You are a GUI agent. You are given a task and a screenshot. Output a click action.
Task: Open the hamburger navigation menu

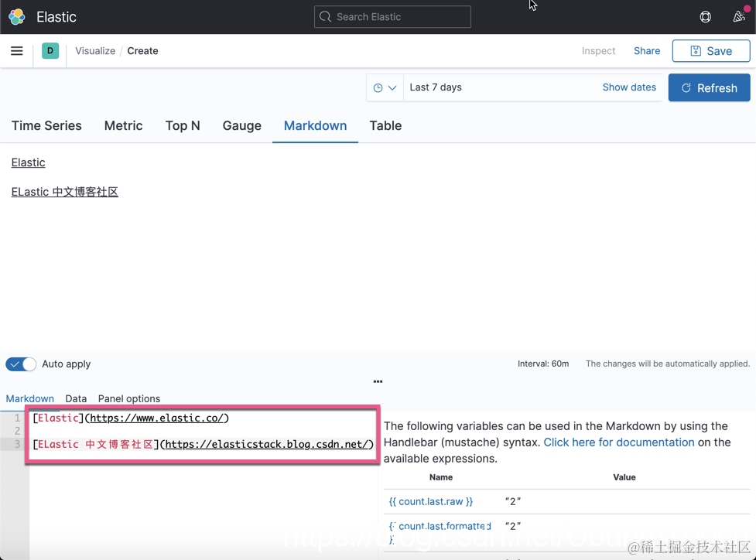pyautogui.click(x=17, y=50)
